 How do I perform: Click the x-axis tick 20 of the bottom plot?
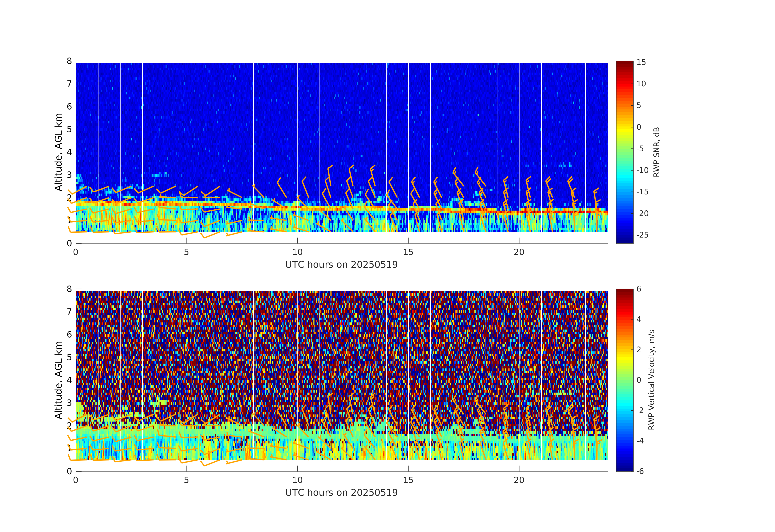519,480
